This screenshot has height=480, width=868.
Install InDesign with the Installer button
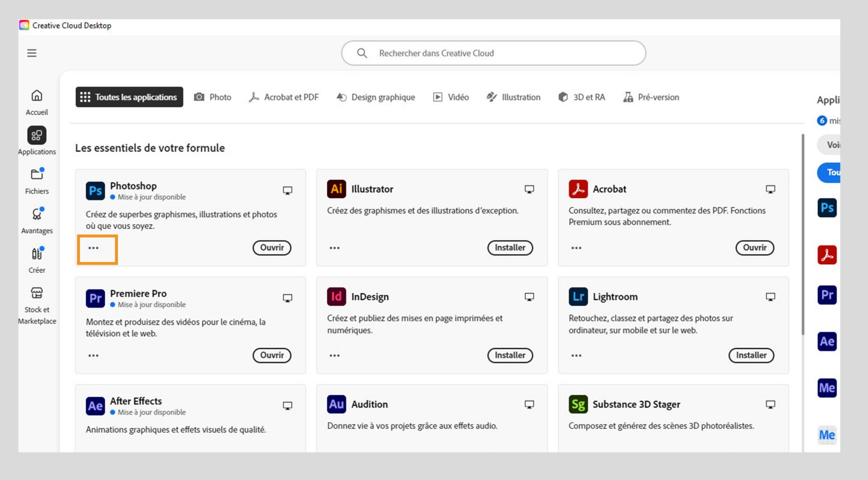510,356
